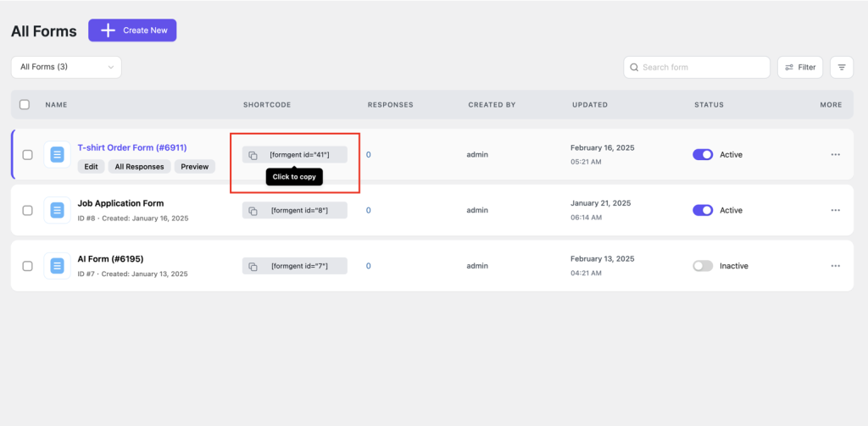Click the Inactive status label
Image resolution: width=868 pixels, height=426 pixels.
[x=734, y=266]
